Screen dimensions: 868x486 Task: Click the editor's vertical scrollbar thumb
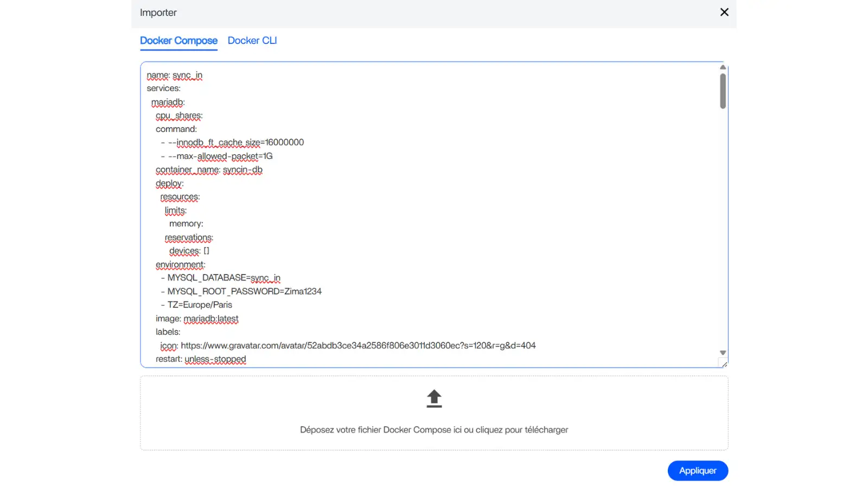[x=723, y=91]
